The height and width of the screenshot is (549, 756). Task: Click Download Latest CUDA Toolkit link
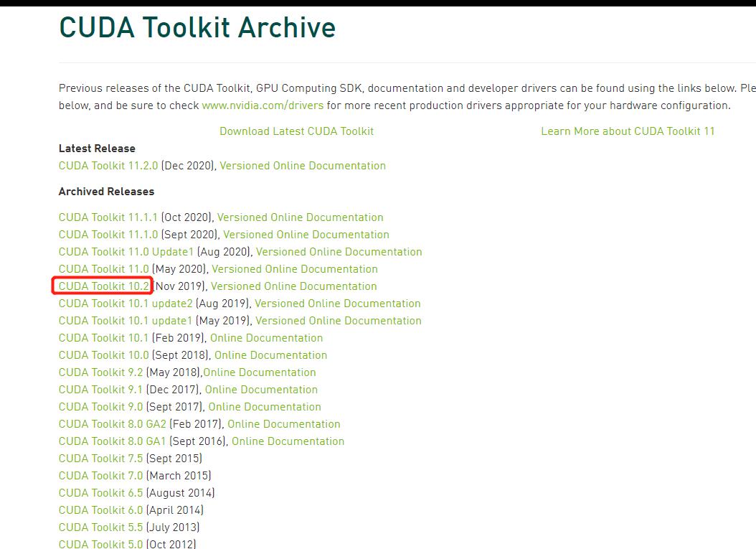click(x=296, y=131)
